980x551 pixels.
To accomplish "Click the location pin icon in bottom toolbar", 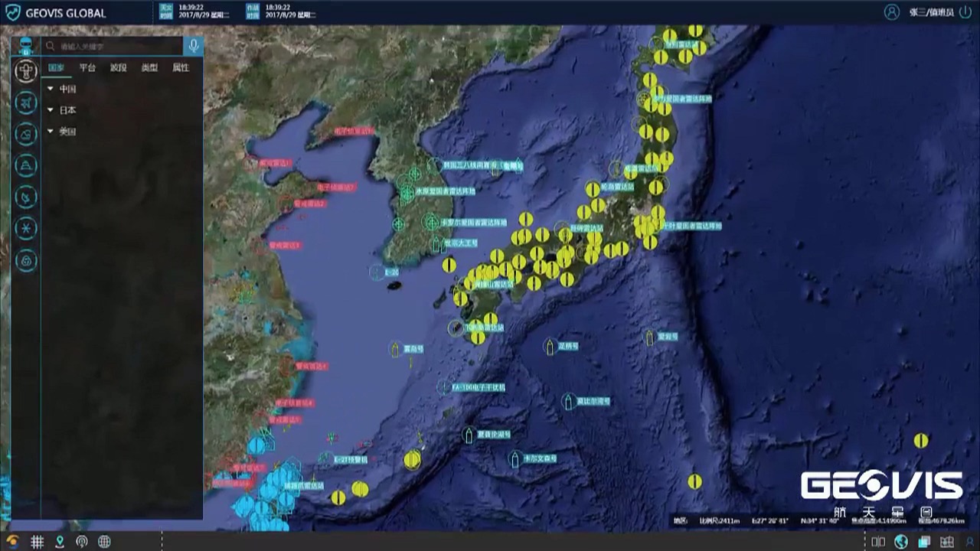I will (60, 542).
